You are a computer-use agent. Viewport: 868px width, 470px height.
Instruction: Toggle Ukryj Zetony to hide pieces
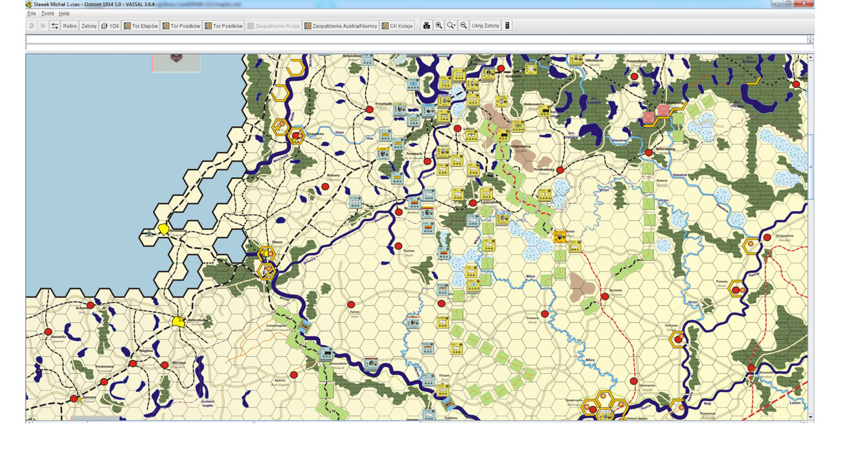click(x=486, y=26)
